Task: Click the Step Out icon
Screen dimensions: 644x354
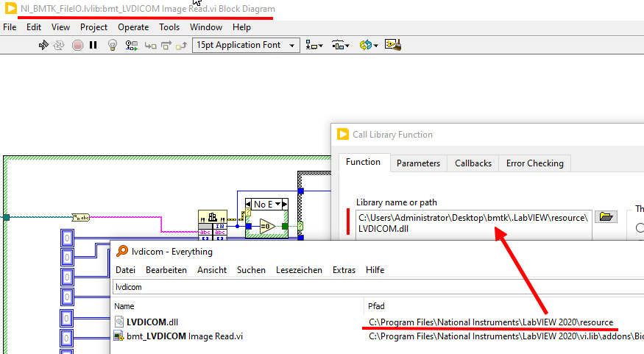Action: coord(181,46)
